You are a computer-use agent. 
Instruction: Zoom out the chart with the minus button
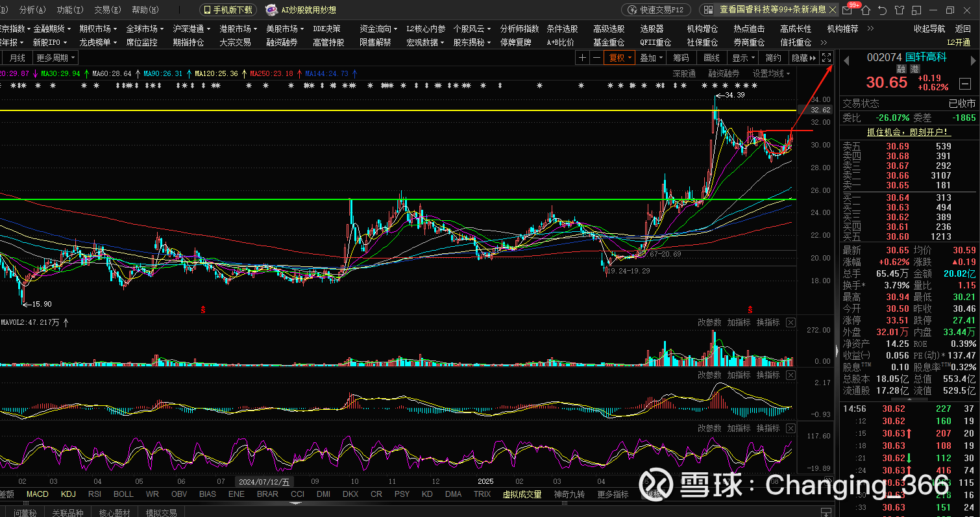pyautogui.click(x=596, y=58)
